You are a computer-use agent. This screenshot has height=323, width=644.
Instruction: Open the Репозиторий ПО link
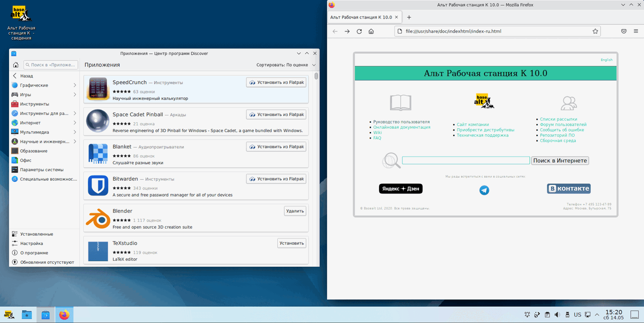[557, 136]
